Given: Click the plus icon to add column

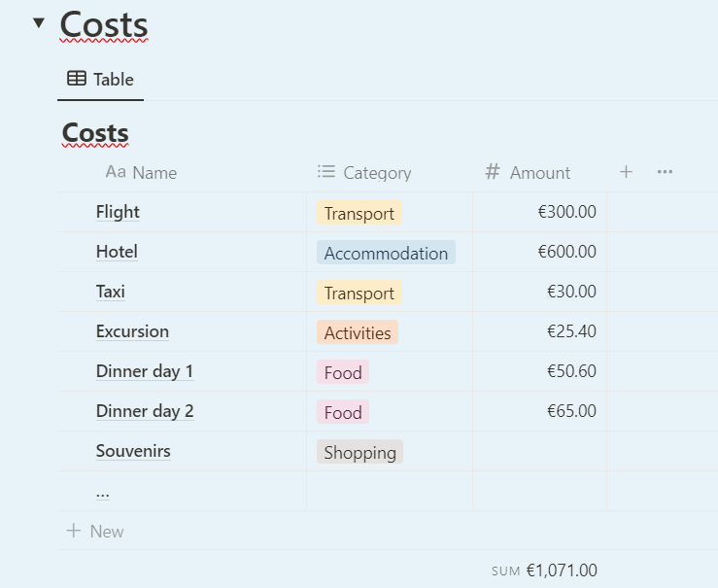Looking at the screenshot, I should (626, 172).
